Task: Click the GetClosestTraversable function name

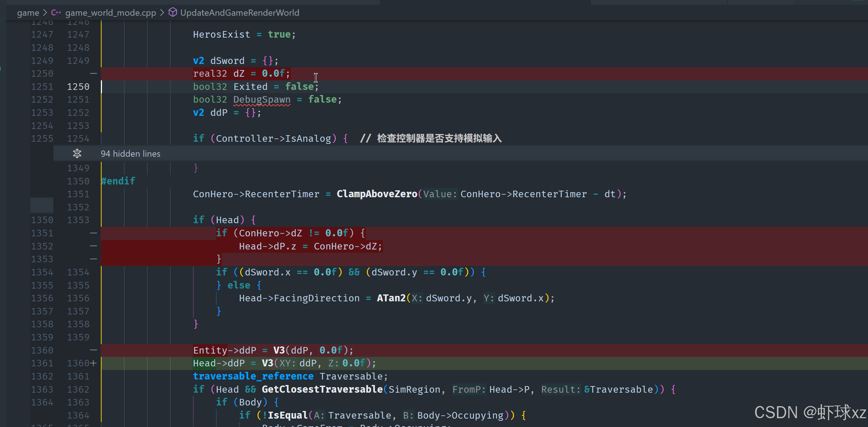Action: pyautogui.click(x=322, y=389)
